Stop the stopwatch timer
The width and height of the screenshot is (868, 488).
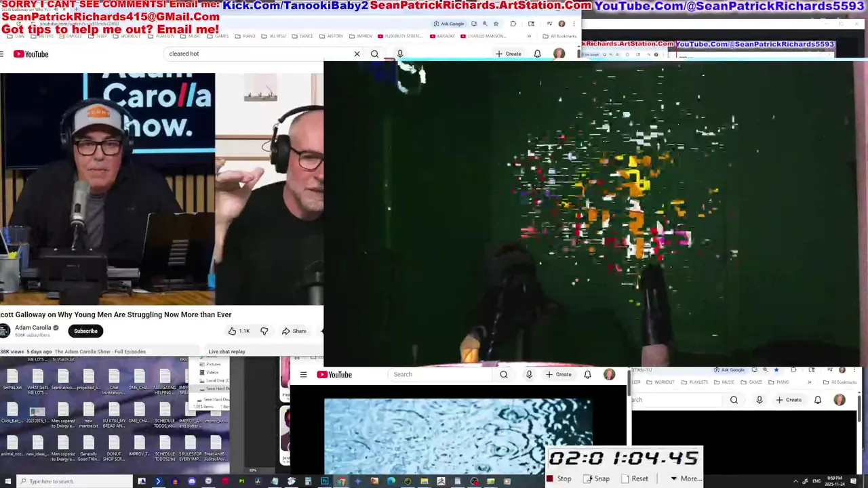tap(559, 479)
